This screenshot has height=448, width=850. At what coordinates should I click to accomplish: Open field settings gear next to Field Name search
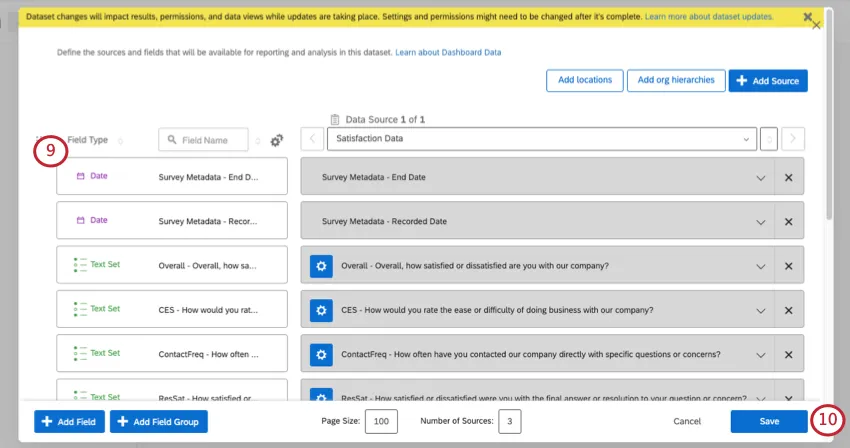coord(277,141)
